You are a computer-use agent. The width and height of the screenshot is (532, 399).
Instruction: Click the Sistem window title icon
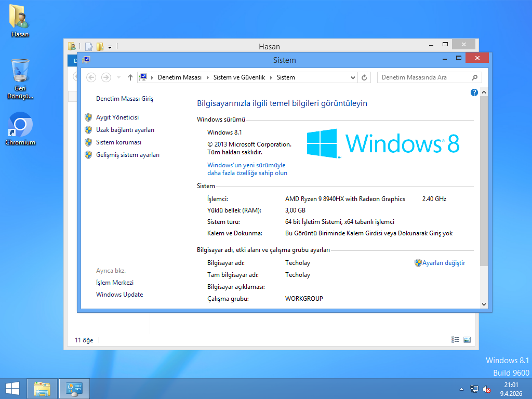click(x=86, y=60)
